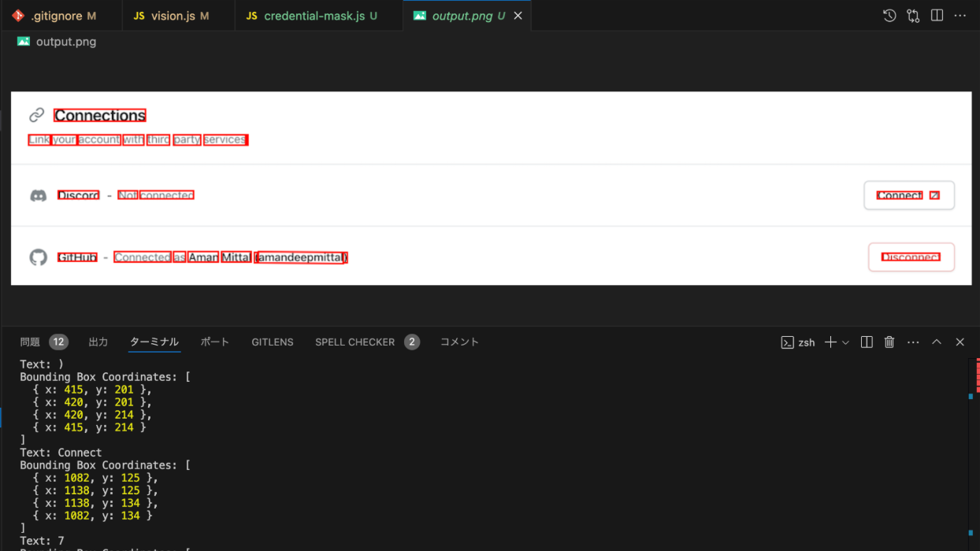Split the editor to the right
This screenshot has height=551, width=980.
[937, 16]
